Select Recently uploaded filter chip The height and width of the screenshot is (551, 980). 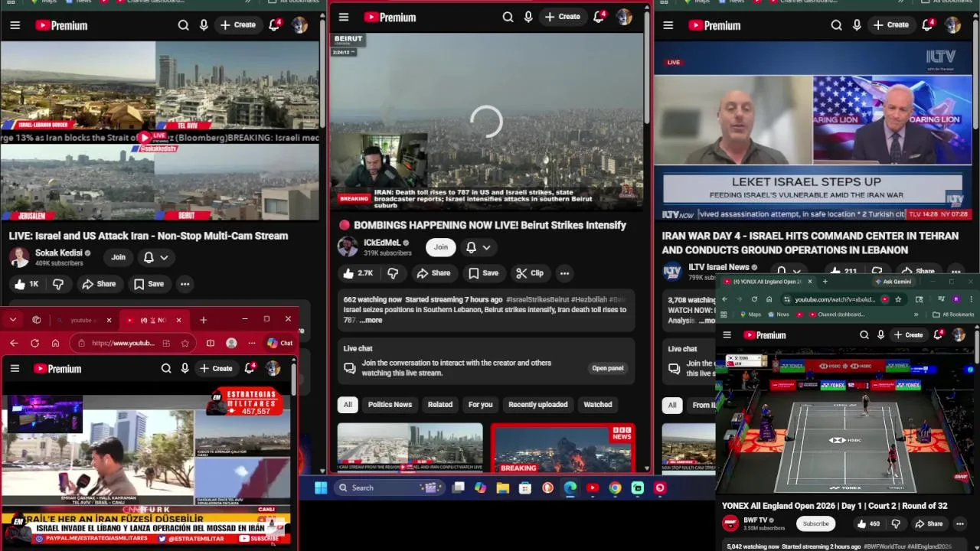point(538,404)
